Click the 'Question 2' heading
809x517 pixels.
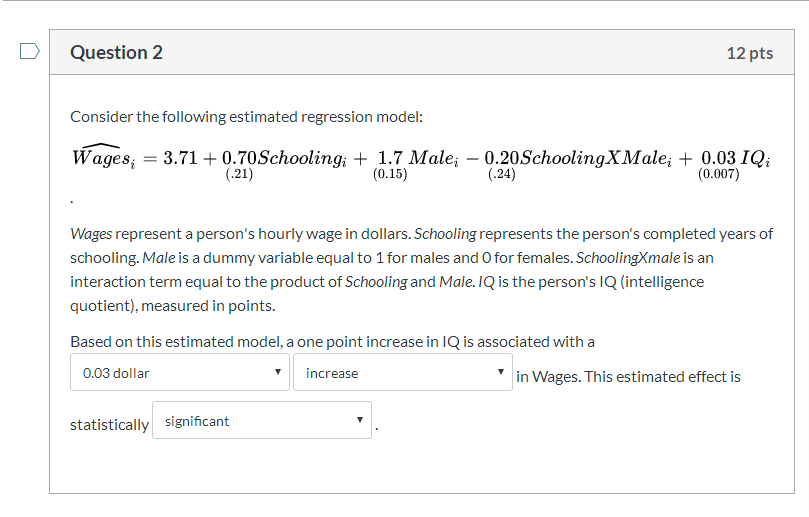coord(116,53)
